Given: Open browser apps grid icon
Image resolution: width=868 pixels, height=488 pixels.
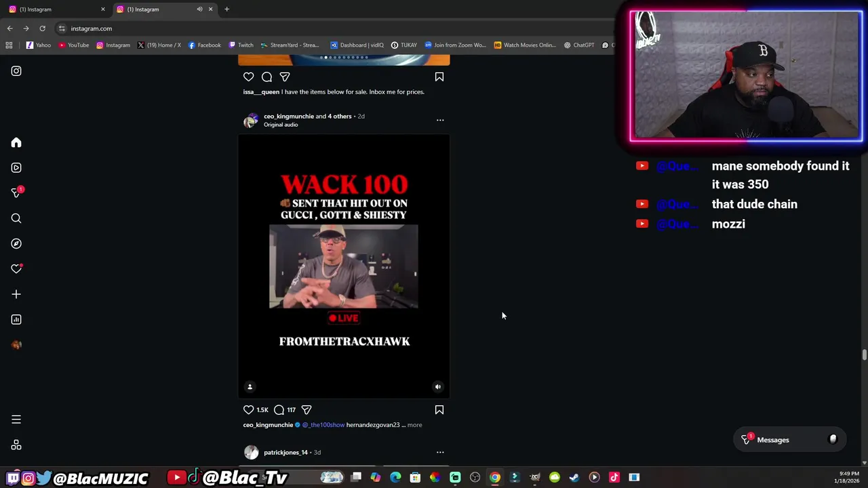Looking at the screenshot, I should 9,45.
